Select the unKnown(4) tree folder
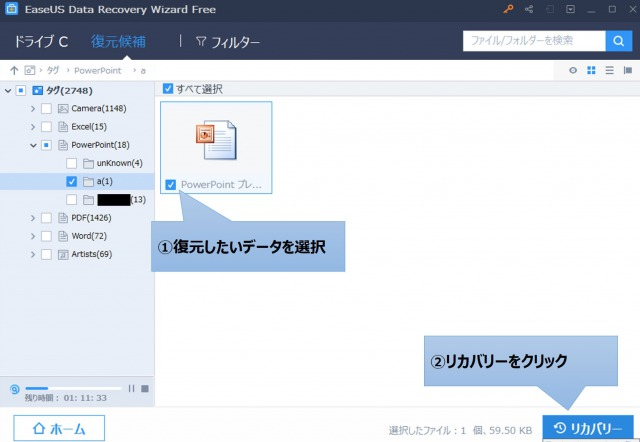 [x=120, y=163]
